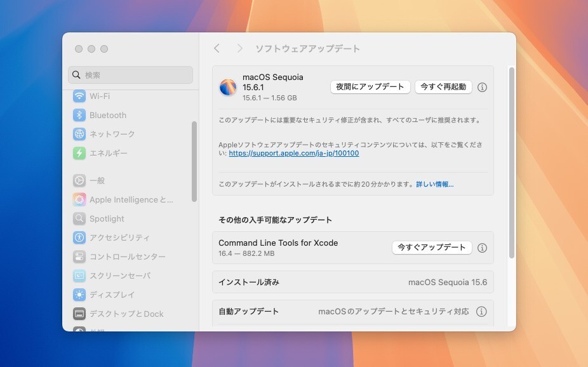This screenshot has width=588, height=367.
Task: Click 今すぐ再起動 button
Action: click(x=443, y=87)
